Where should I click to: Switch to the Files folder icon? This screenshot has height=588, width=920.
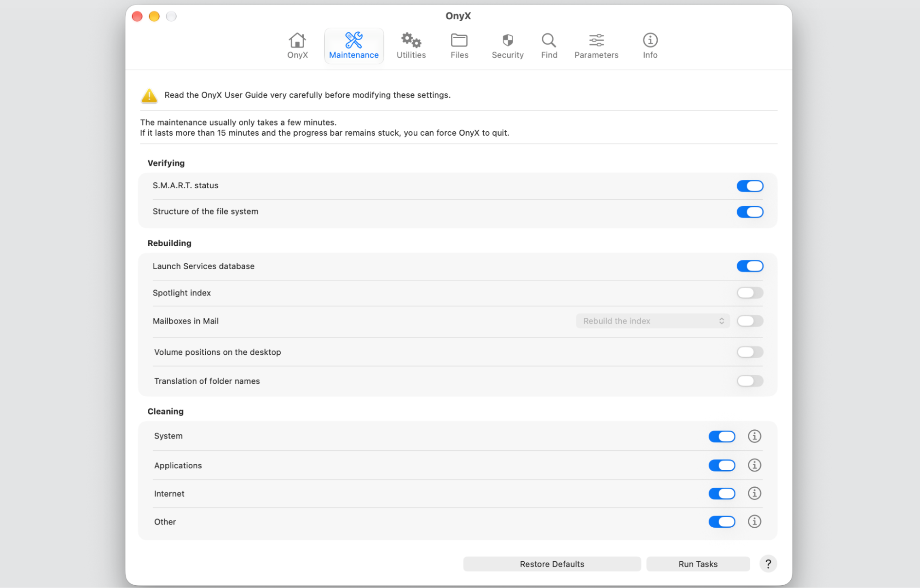(459, 40)
